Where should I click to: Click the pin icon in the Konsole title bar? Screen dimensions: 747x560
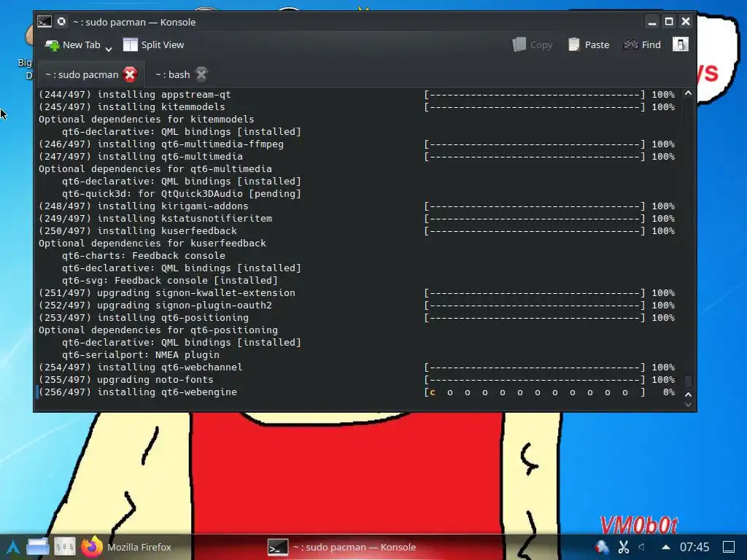(61, 21)
